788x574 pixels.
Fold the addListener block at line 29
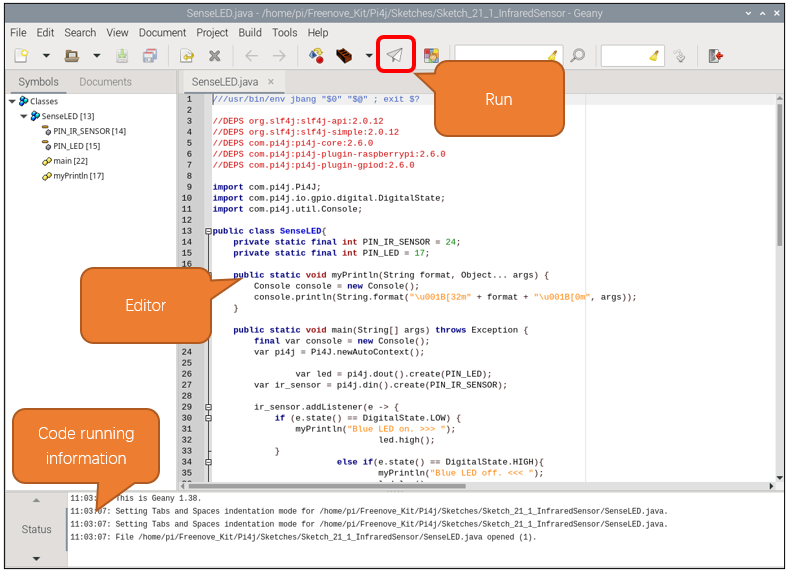pyautogui.click(x=208, y=407)
